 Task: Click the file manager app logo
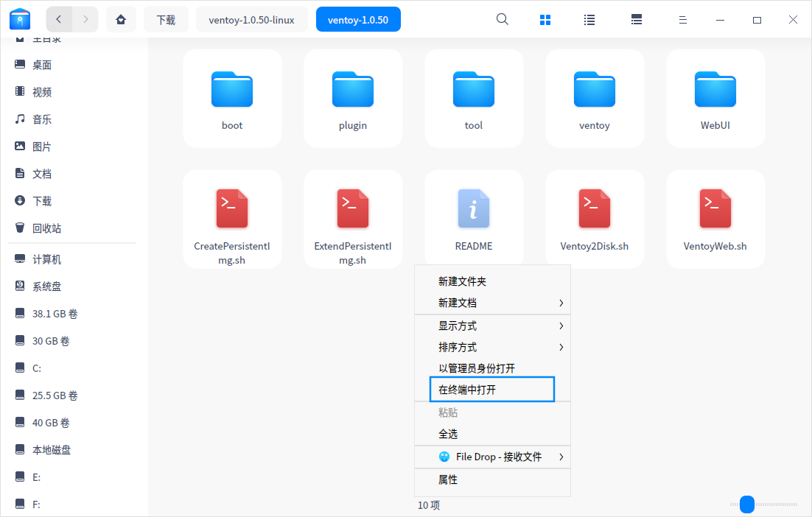20,19
